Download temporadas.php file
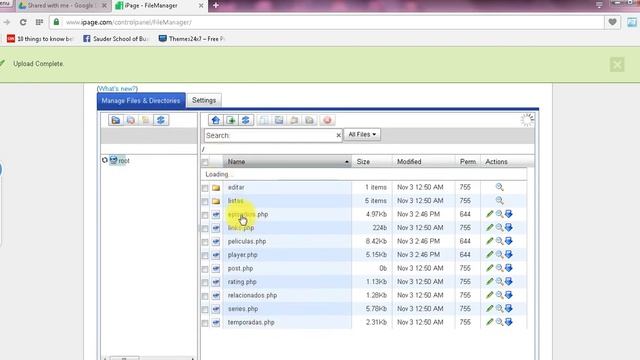Image resolution: width=640 pixels, height=360 pixels. click(x=509, y=322)
